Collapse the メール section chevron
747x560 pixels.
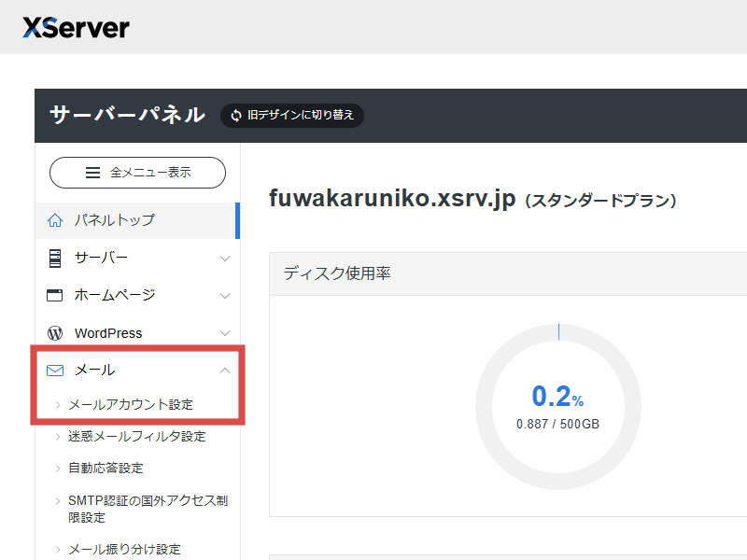coord(225,370)
